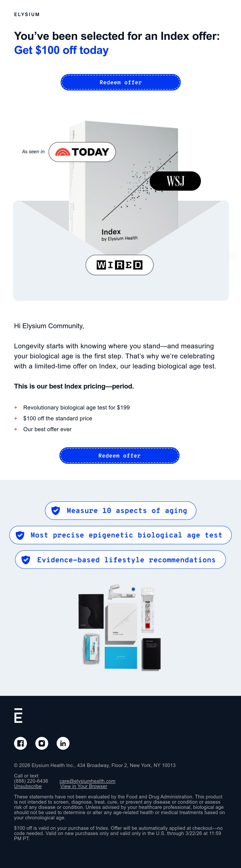
Task: Click the Get $100 off today headline
Action: [x=61, y=50]
